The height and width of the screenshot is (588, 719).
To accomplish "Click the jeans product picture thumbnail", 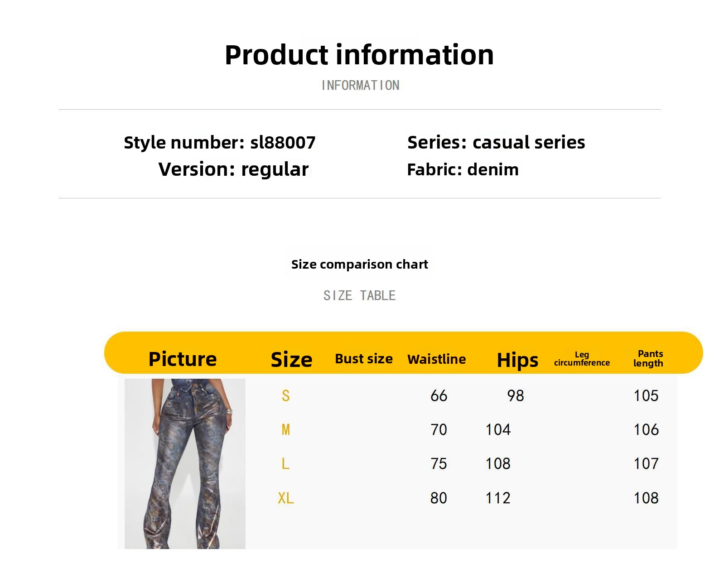I will 185,463.
